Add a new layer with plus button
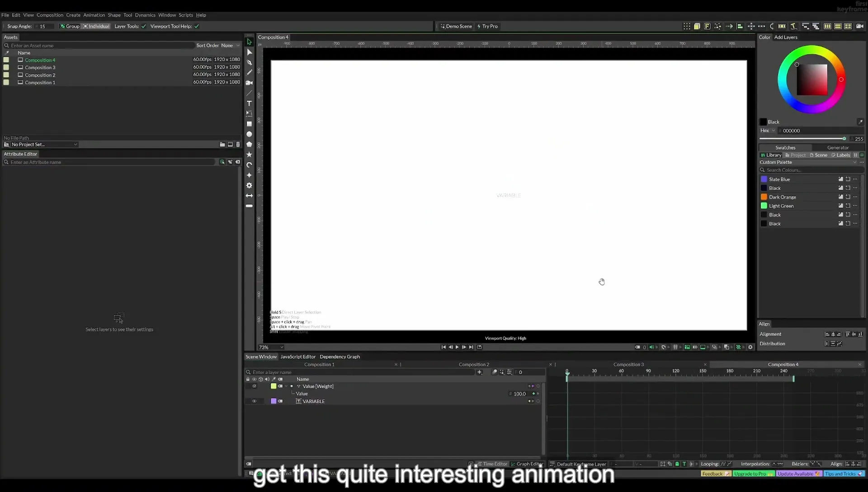Viewport: 868px width, 492px height. pos(479,372)
